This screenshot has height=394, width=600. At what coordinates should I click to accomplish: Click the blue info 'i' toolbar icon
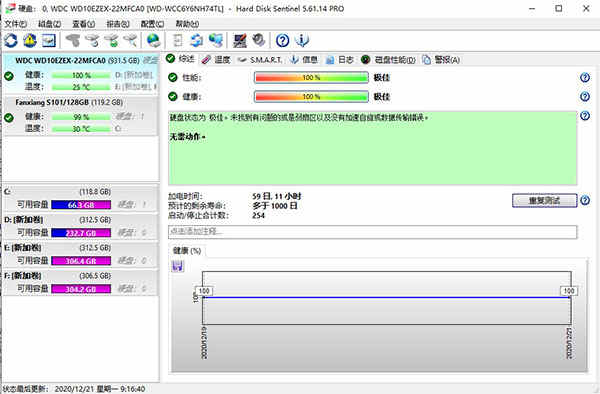click(302, 40)
